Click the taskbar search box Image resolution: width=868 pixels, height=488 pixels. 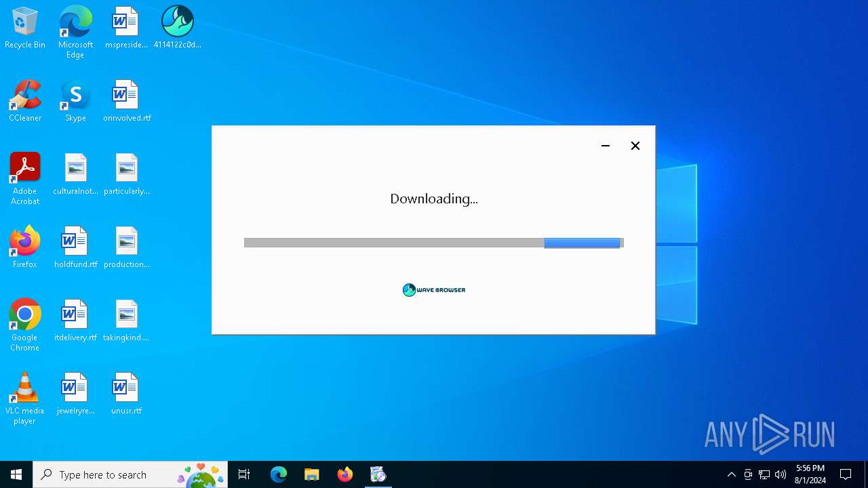point(130,474)
